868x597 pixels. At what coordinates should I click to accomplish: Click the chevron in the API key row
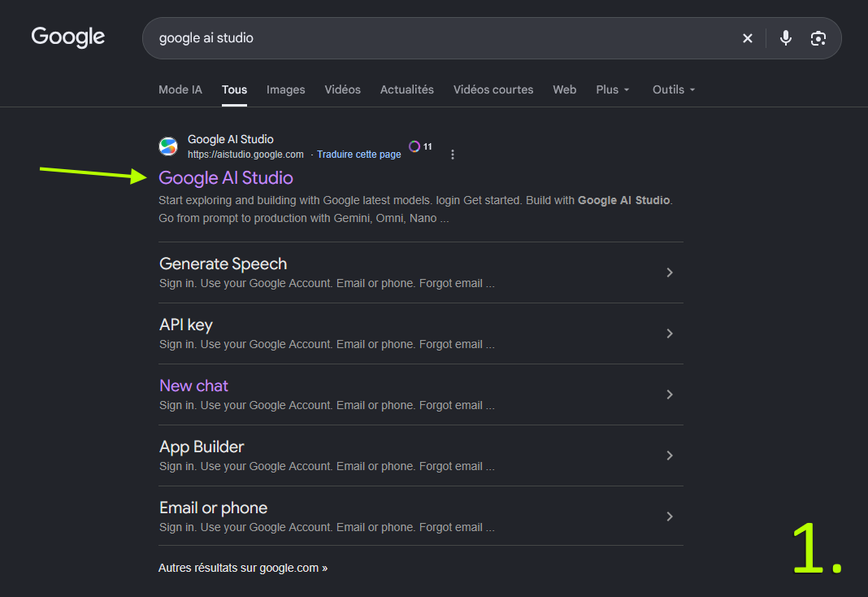click(x=670, y=333)
